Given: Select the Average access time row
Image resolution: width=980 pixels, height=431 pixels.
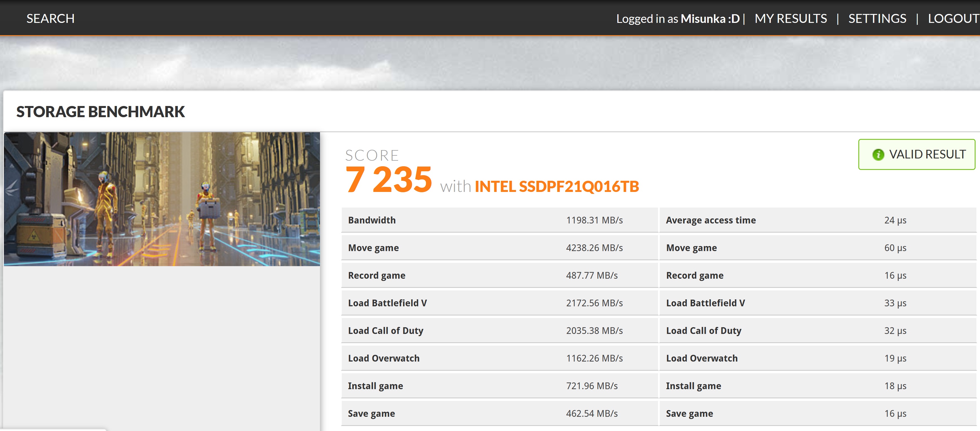Looking at the screenshot, I should (x=817, y=220).
